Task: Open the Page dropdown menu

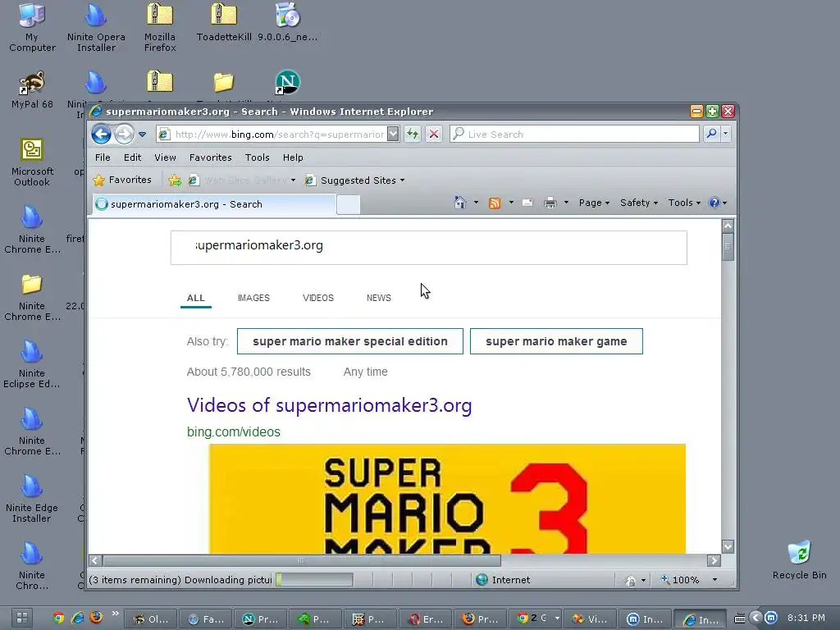Action: click(594, 203)
